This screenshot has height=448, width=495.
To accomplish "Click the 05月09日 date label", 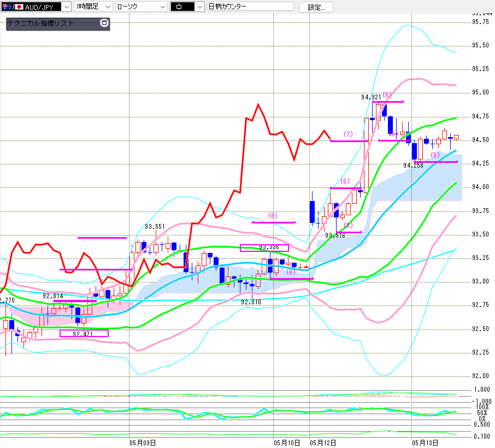I will click(143, 443).
